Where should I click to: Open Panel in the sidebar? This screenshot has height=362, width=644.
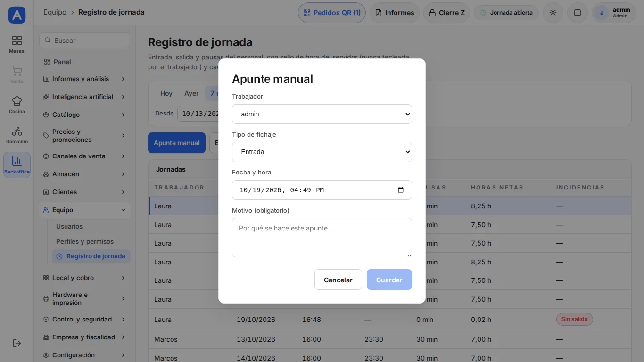point(84,62)
